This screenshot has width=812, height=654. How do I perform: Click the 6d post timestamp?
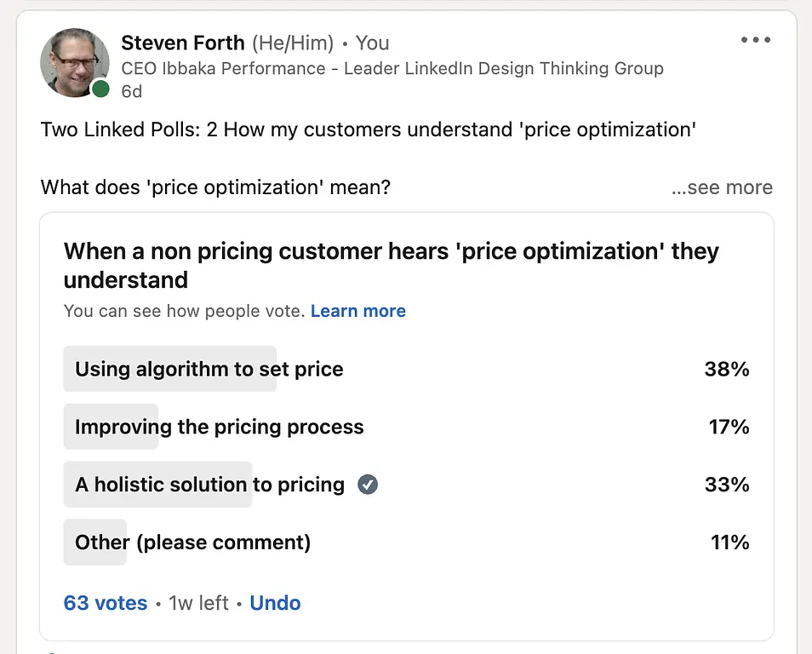132,91
